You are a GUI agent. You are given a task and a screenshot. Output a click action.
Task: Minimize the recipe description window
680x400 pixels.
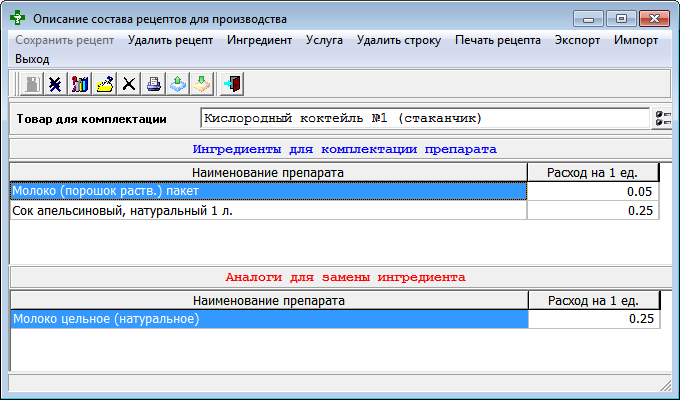click(588, 19)
